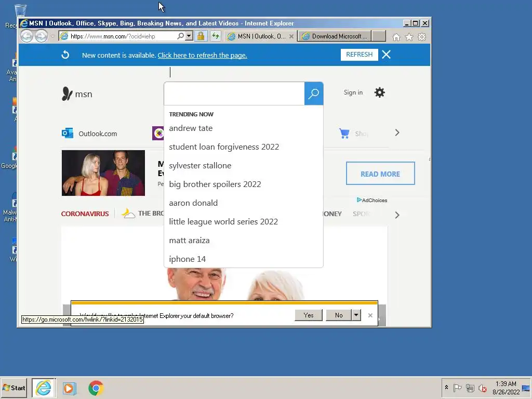Viewport: 532px width, 399px height.
Task: Click the circular refresh icon in banner
Action: click(65, 55)
